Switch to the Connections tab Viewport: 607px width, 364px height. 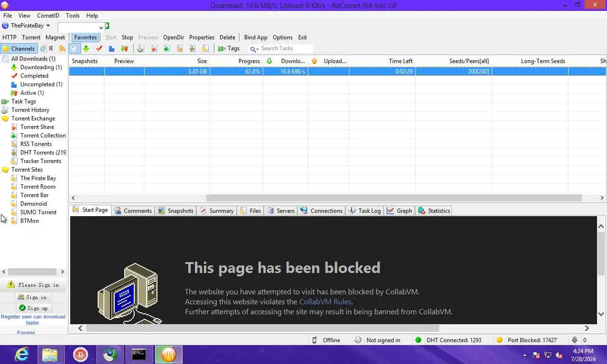[x=322, y=210]
